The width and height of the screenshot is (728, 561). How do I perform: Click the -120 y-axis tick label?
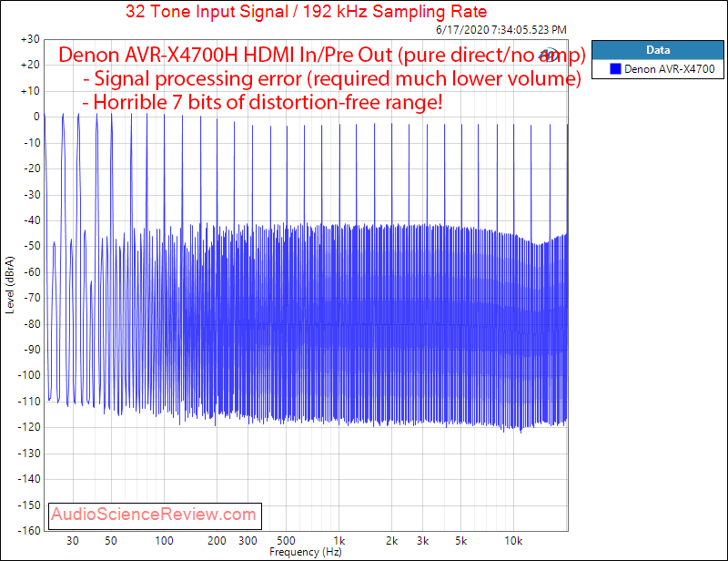click(29, 427)
